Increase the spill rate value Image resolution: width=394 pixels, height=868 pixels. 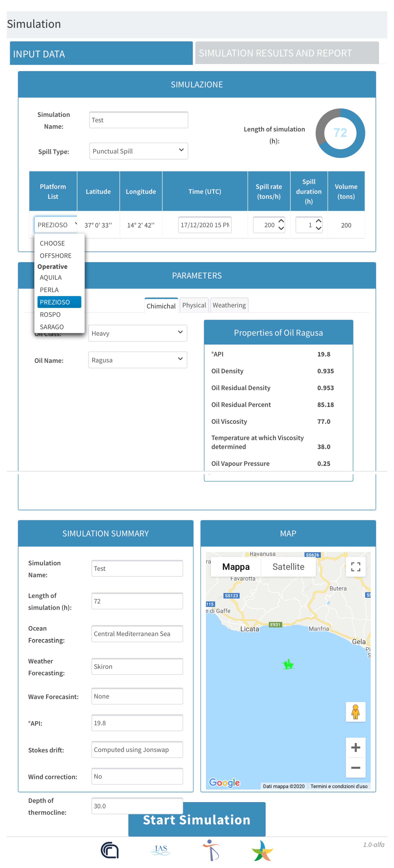[x=281, y=221]
